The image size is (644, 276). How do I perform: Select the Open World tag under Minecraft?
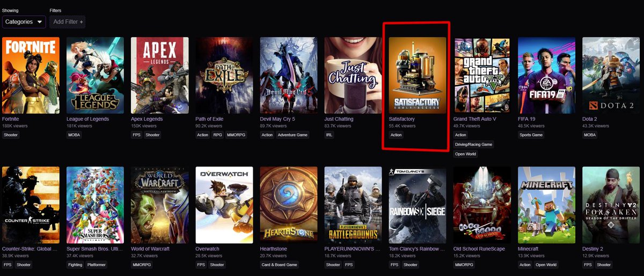(x=546, y=265)
